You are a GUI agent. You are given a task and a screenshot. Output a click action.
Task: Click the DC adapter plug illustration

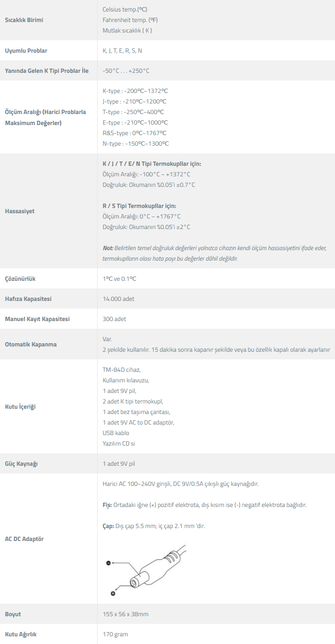[x=153, y=570]
